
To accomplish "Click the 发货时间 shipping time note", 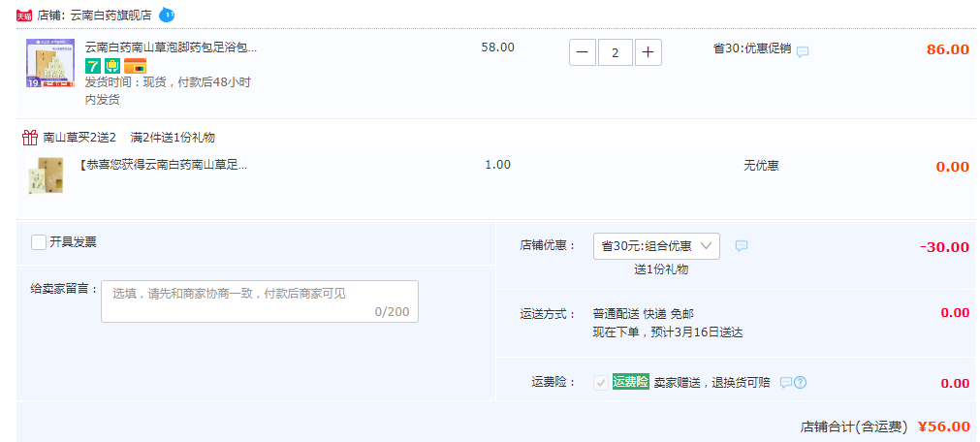I will tap(168, 91).
